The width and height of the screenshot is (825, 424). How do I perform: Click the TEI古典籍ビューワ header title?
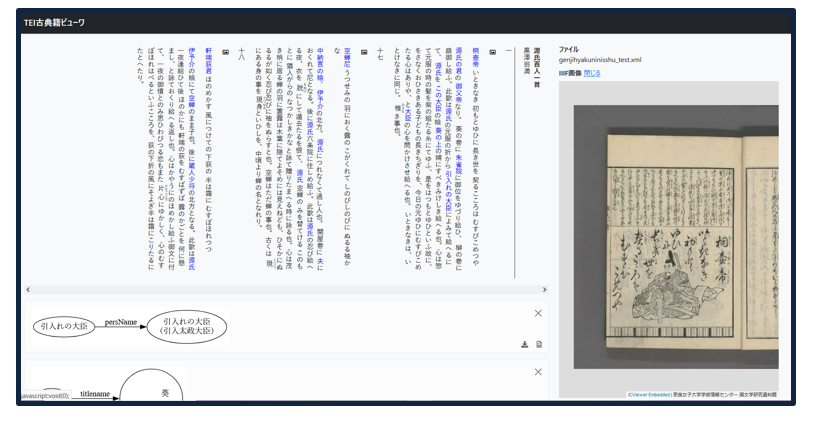(54, 23)
